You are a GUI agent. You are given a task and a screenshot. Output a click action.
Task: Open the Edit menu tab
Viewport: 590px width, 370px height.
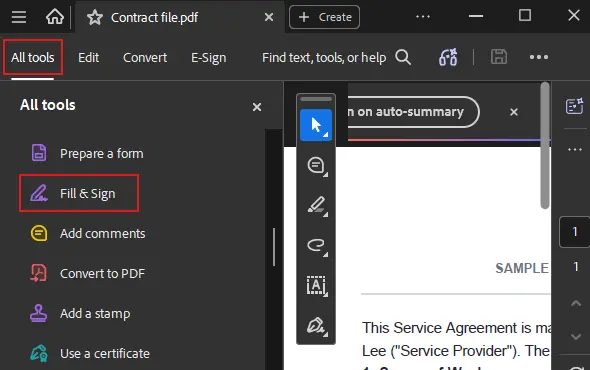88,58
